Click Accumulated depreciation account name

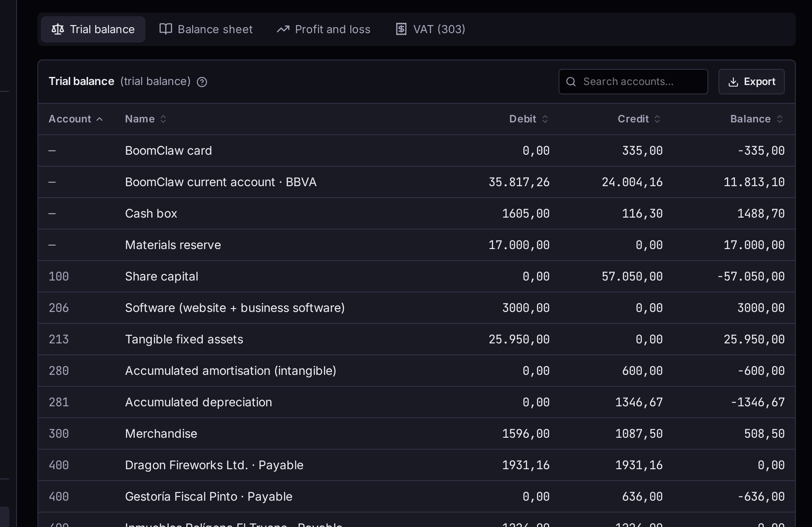coord(199,402)
